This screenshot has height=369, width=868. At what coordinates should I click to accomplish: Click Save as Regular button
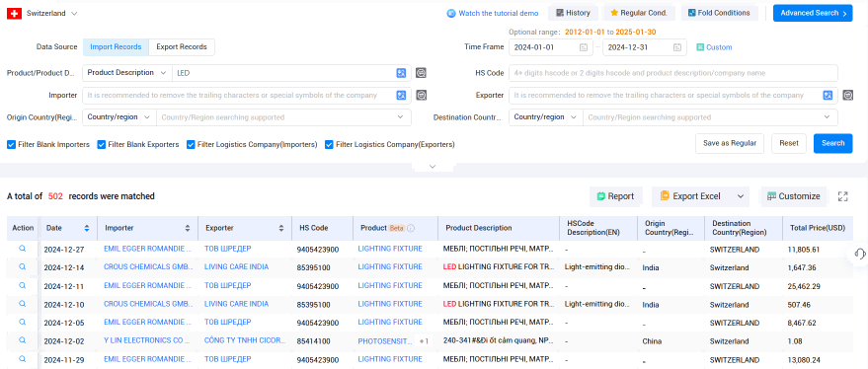coord(730,143)
